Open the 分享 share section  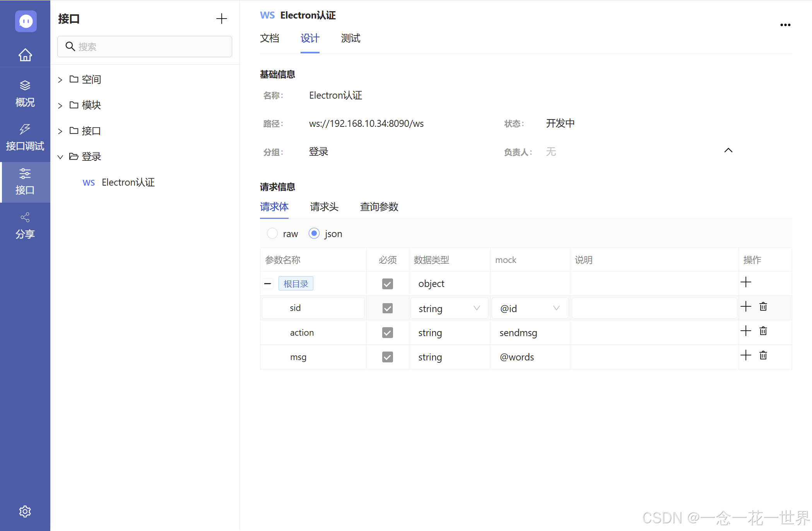[25, 225]
